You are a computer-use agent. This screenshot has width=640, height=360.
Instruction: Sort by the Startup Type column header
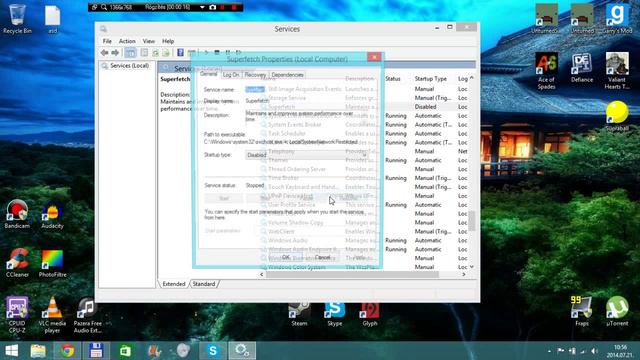431,78
